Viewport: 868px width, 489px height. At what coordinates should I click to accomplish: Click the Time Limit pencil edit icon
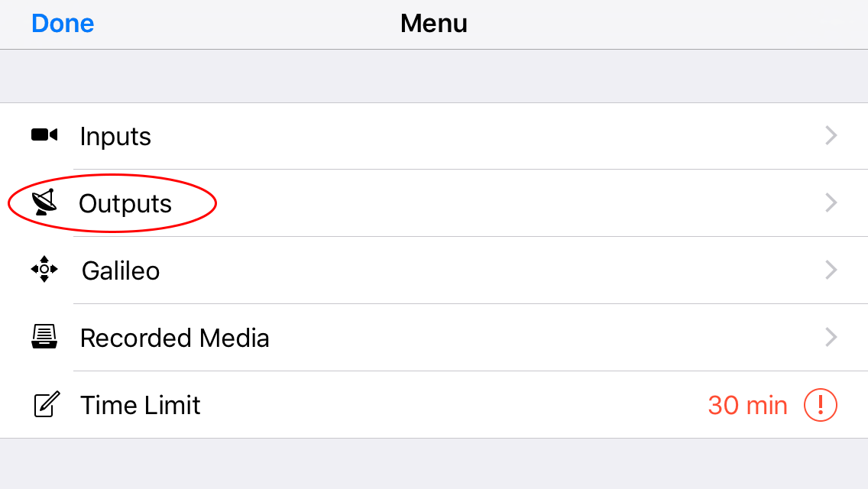click(47, 404)
